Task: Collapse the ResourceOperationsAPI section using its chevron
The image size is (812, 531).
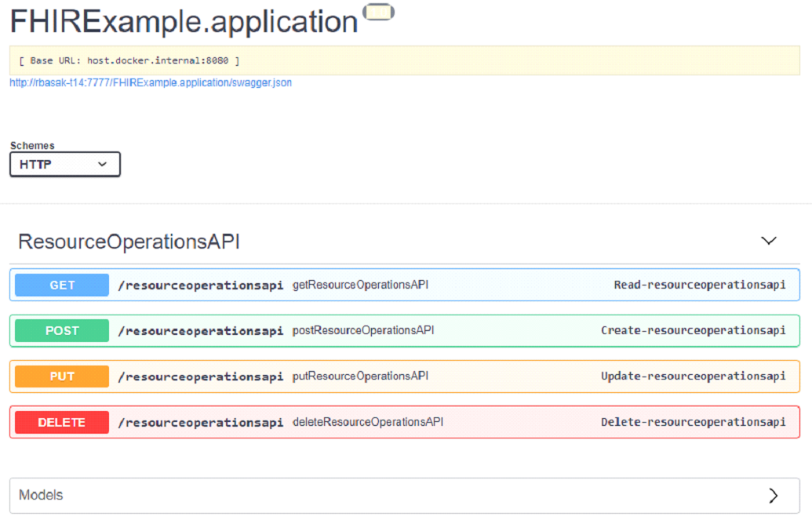Action: pyautogui.click(x=769, y=241)
